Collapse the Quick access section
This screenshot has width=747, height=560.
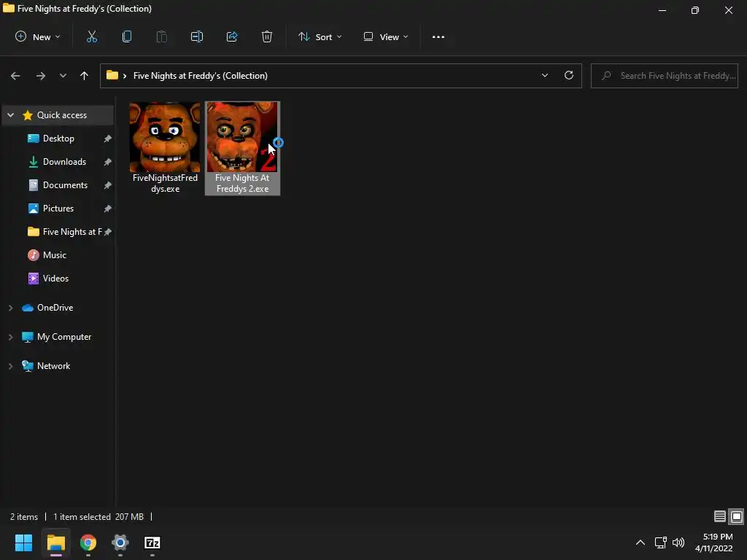coord(10,115)
